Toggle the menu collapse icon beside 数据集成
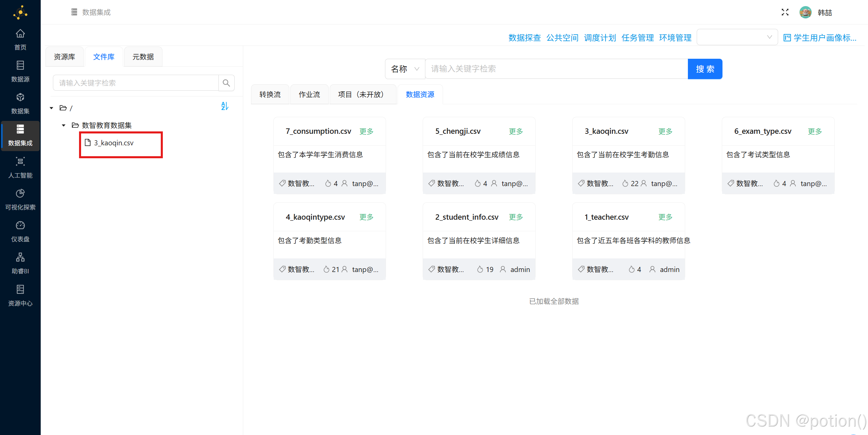Viewport: 868px width, 435px height. [x=74, y=12]
